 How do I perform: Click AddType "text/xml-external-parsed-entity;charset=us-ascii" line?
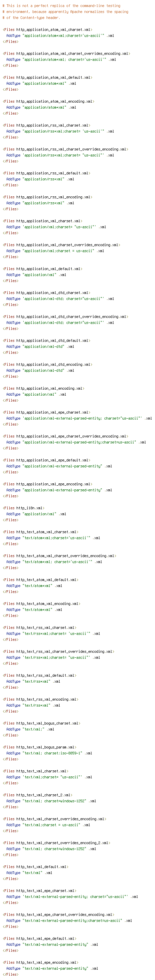pyautogui.click(x=69, y=921)
